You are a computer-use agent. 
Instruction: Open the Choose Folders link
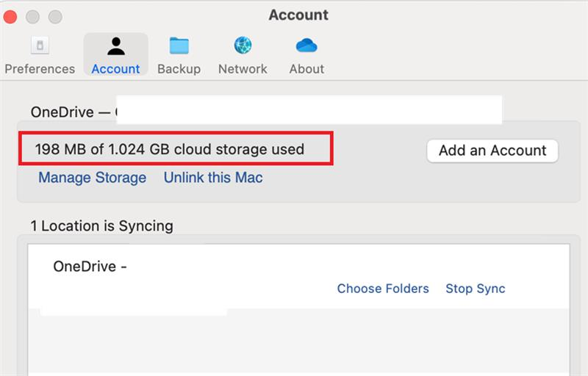pos(383,289)
